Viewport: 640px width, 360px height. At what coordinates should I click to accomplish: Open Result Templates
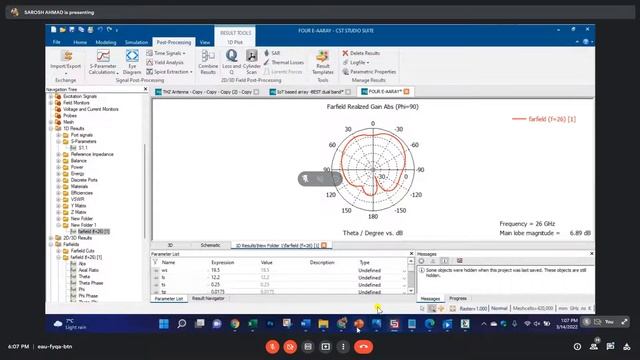coord(322,62)
